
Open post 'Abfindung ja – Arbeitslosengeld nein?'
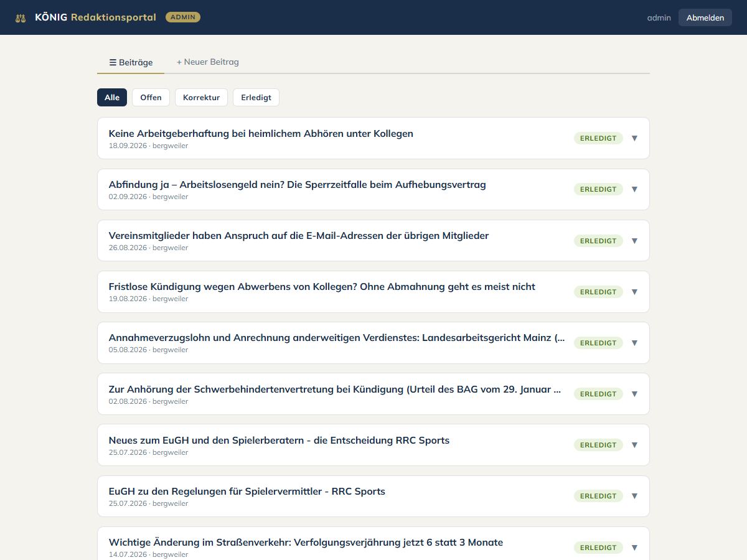coord(297,184)
